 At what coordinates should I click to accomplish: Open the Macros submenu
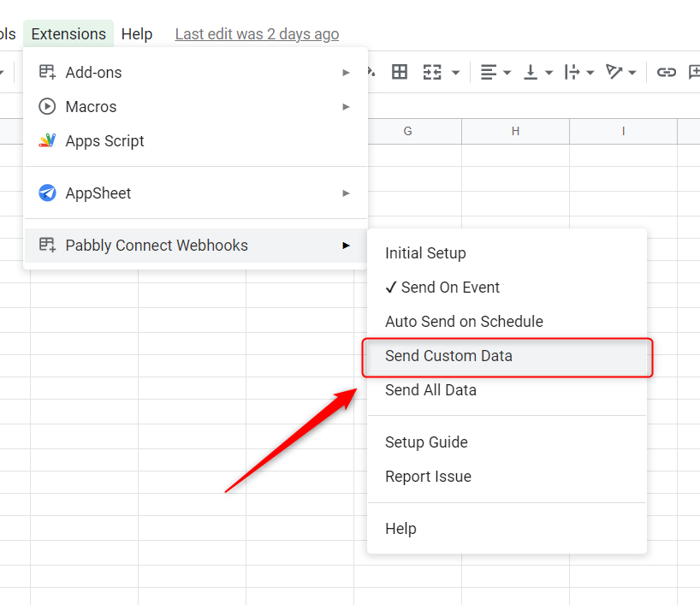tap(195, 107)
